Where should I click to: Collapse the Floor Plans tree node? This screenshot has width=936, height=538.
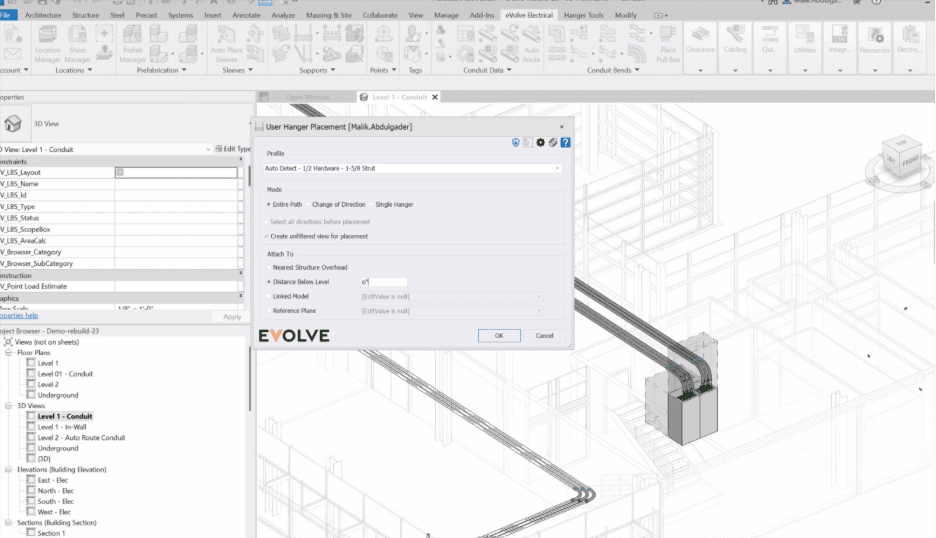click(x=8, y=353)
